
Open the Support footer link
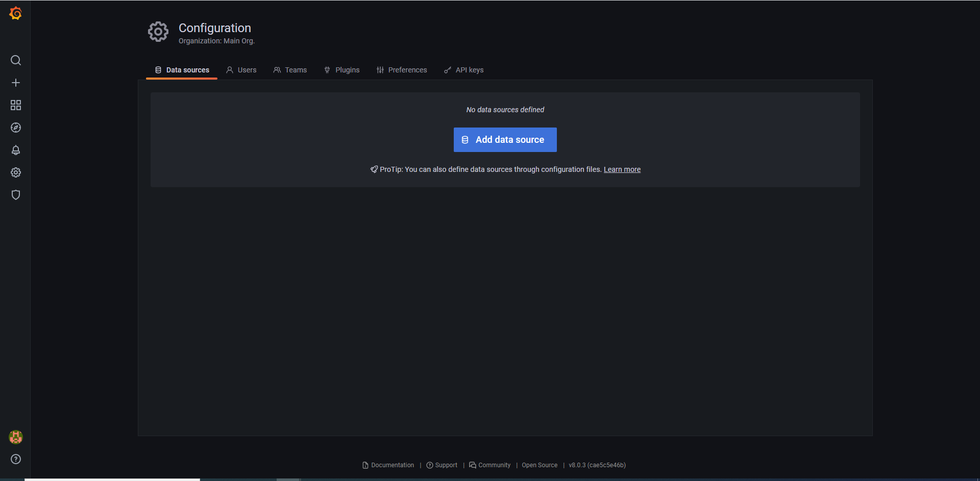(442, 465)
